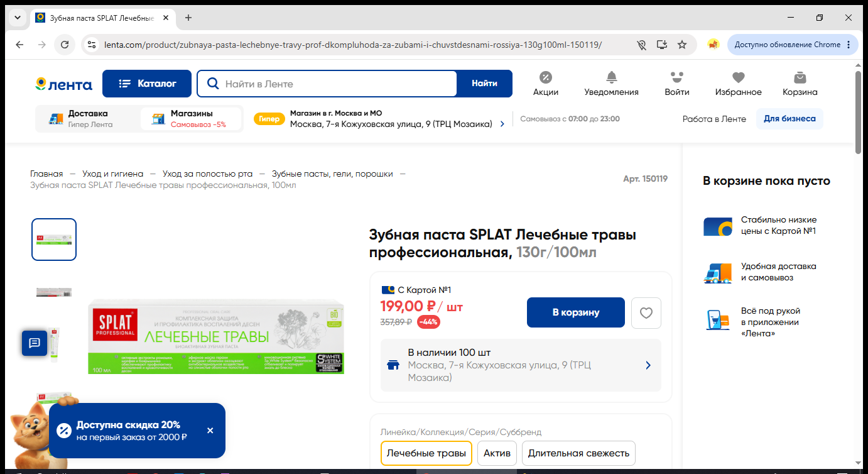The image size is (868, 474).
Task: Select the second product thumbnail
Action: (54, 292)
